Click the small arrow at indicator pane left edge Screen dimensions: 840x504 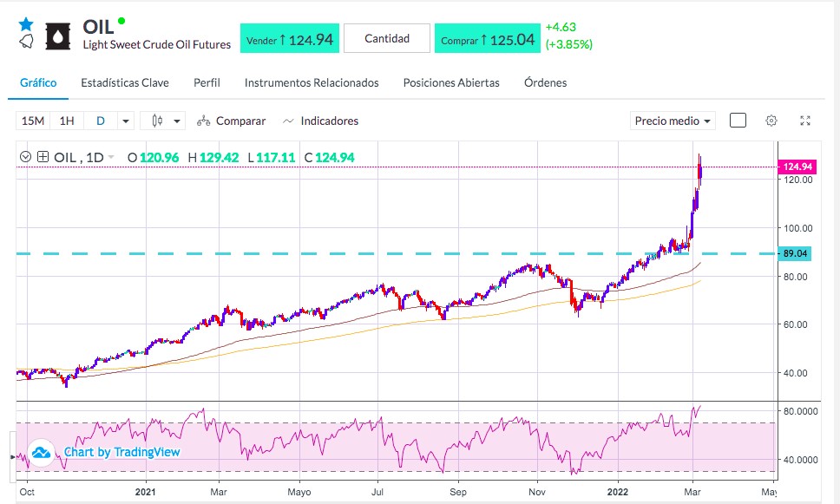click(12, 457)
